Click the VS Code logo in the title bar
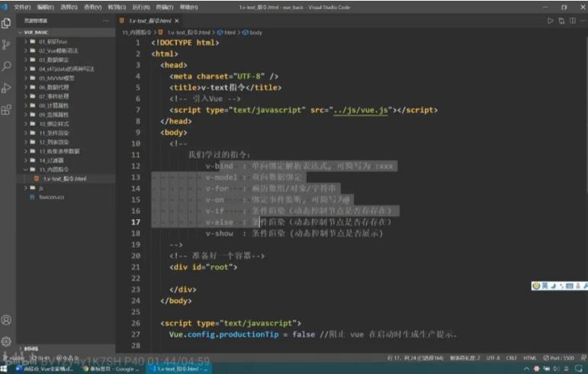588x374 pixels. (x=5, y=7)
